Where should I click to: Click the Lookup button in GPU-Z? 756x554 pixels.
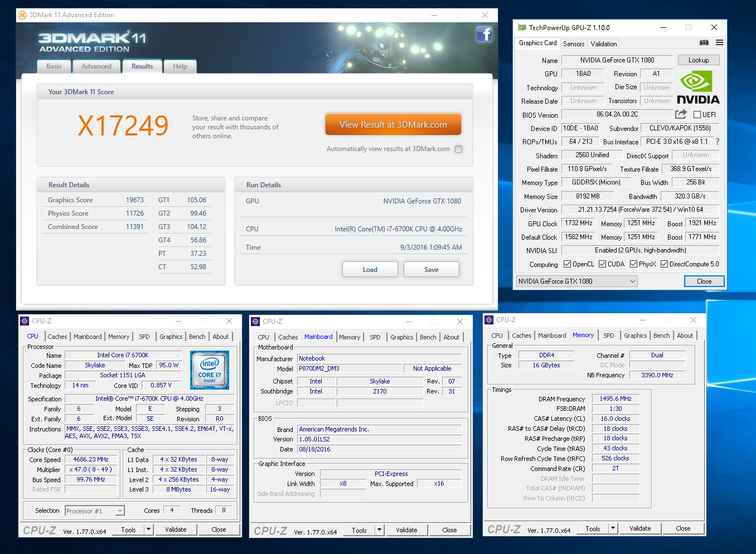699,60
